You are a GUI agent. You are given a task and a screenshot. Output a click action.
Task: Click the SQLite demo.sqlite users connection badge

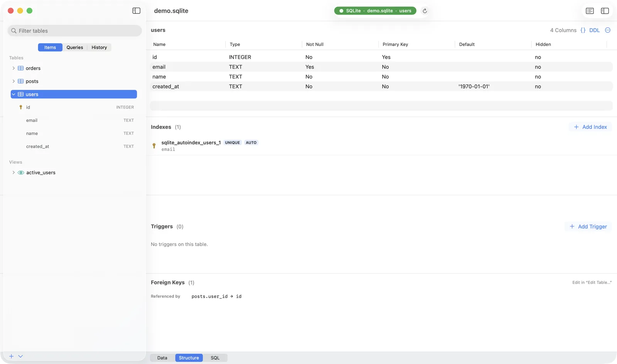click(x=375, y=11)
